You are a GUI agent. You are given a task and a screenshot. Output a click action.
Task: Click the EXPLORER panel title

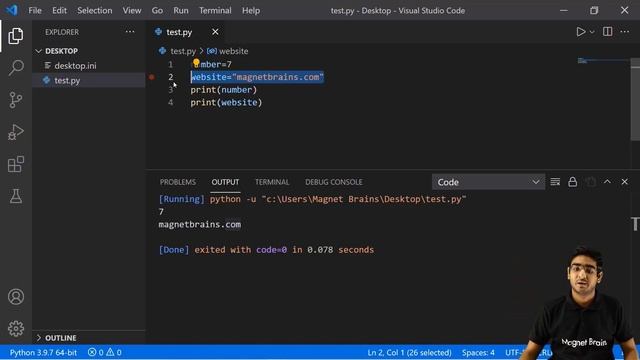(x=62, y=32)
